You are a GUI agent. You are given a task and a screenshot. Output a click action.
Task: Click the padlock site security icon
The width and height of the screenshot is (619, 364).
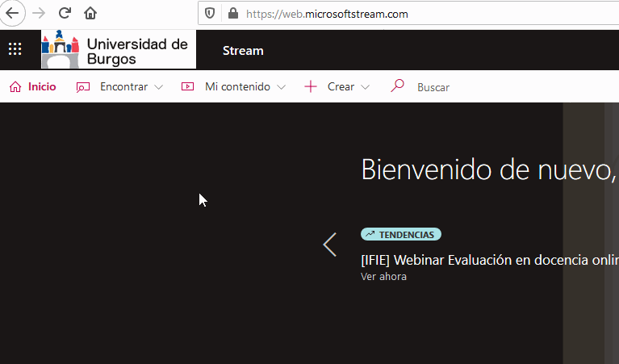233,14
